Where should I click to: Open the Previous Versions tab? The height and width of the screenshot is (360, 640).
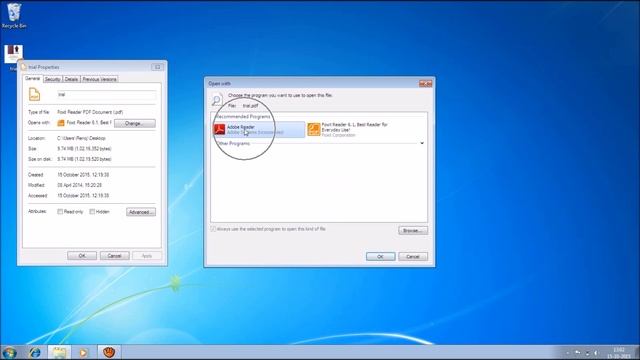100,79
